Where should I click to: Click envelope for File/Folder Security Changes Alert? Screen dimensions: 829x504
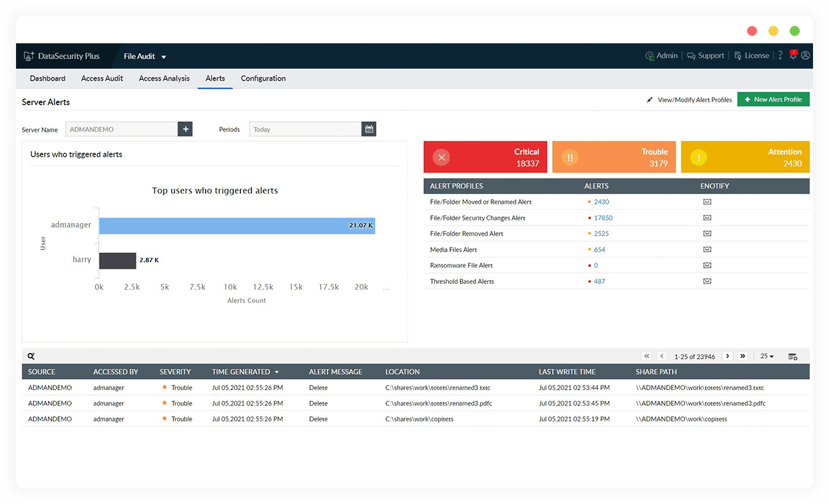click(707, 218)
